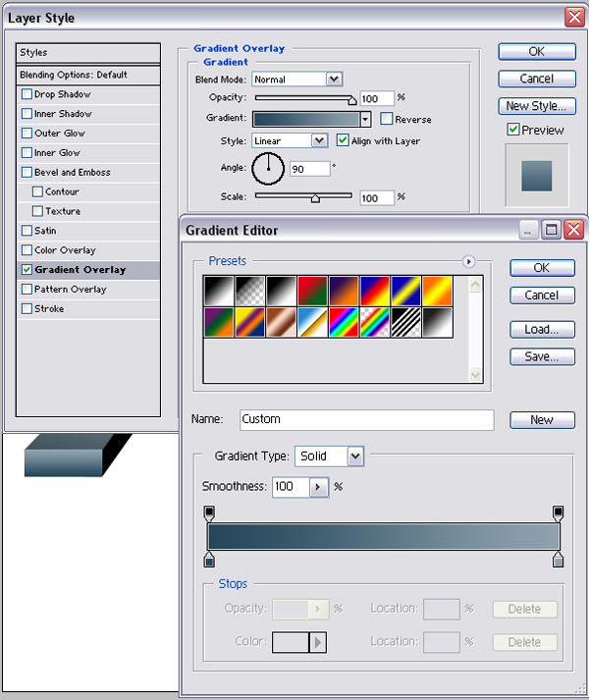Select the left opacity stop above gradient bar
589x700 pixels.
click(x=209, y=512)
